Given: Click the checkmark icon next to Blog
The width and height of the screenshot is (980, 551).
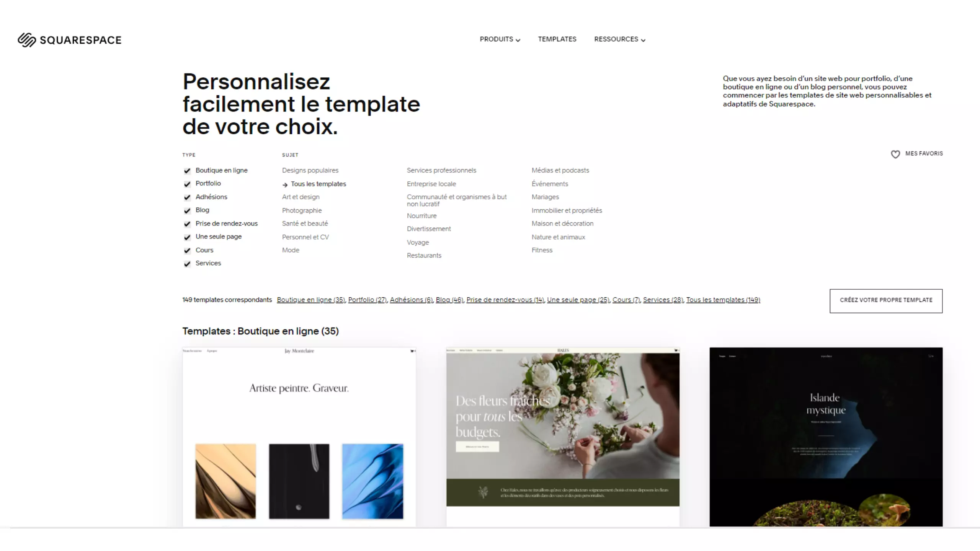Looking at the screenshot, I should (x=186, y=210).
